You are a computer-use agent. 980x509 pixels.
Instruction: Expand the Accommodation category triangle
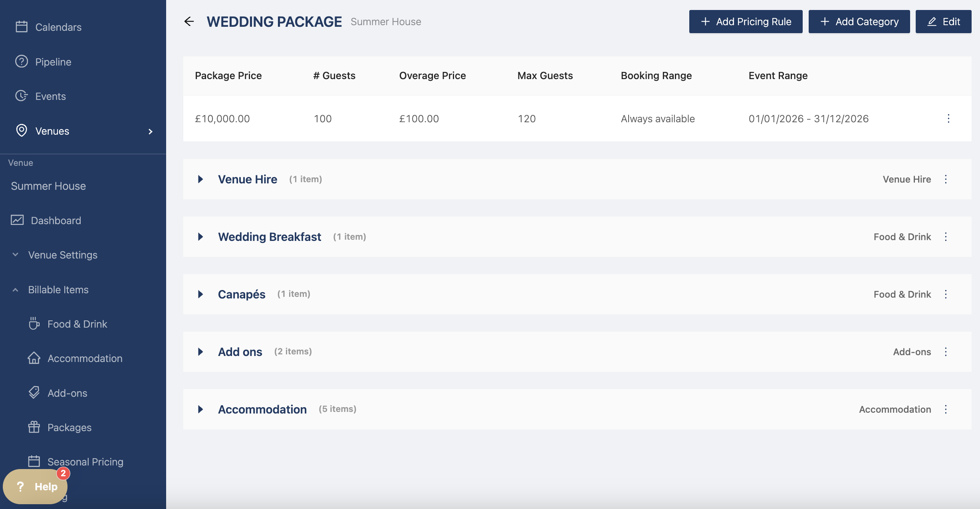[x=200, y=410]
